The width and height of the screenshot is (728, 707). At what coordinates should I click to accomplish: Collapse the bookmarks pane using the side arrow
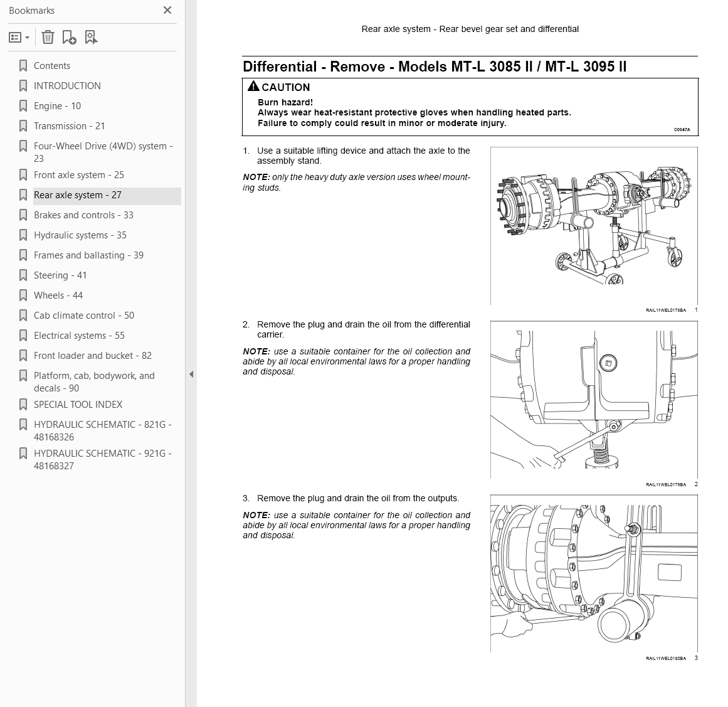[191, 375]
